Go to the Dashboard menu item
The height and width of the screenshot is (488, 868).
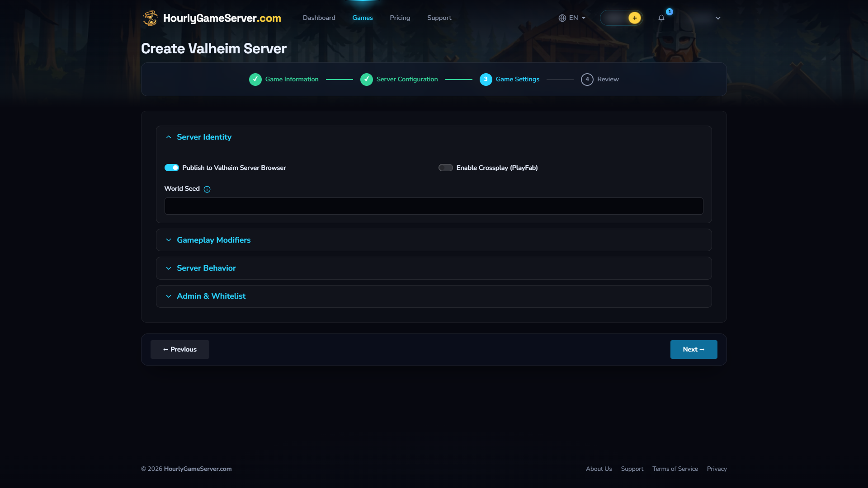319,18
